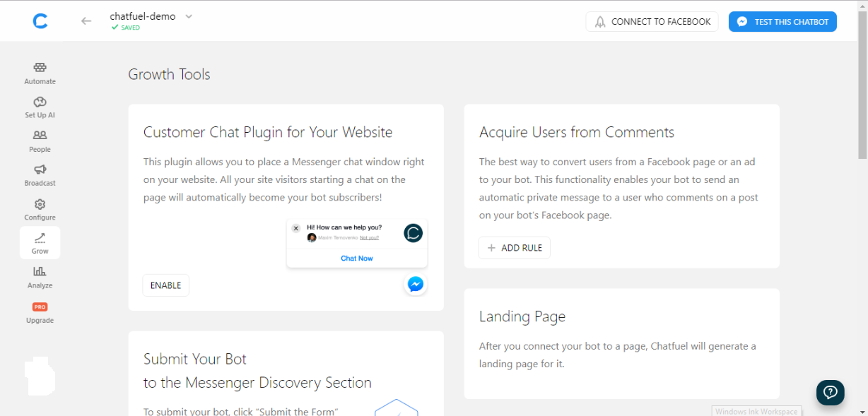Click the Messenger bubble icon in preview
Viewport: 868px width, 416px height.
416,284
